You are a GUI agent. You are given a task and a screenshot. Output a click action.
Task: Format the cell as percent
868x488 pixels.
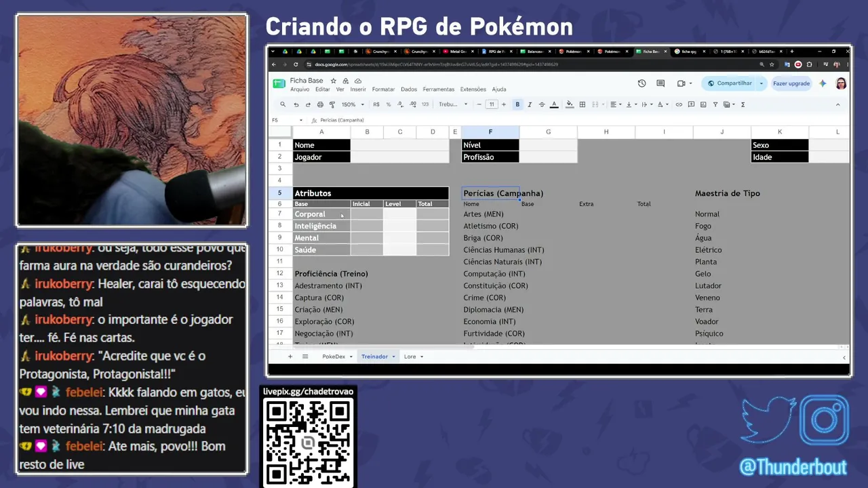coord(389,104)
